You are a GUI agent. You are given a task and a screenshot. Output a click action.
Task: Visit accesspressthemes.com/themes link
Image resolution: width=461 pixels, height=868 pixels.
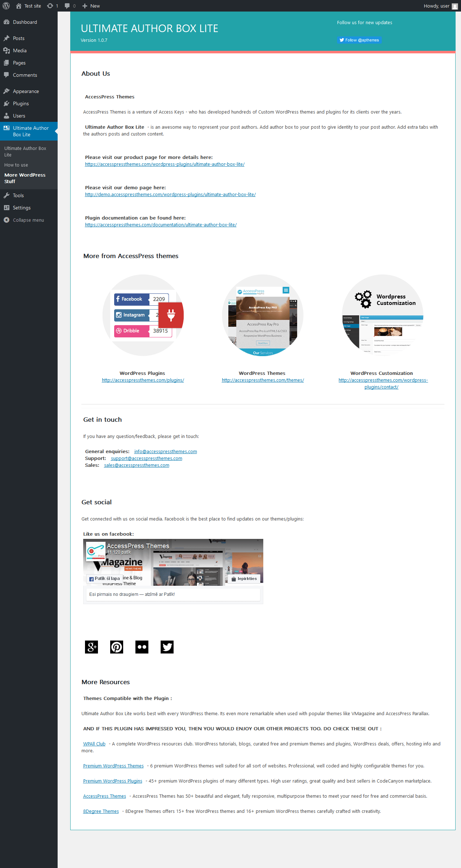coord(263,380)
